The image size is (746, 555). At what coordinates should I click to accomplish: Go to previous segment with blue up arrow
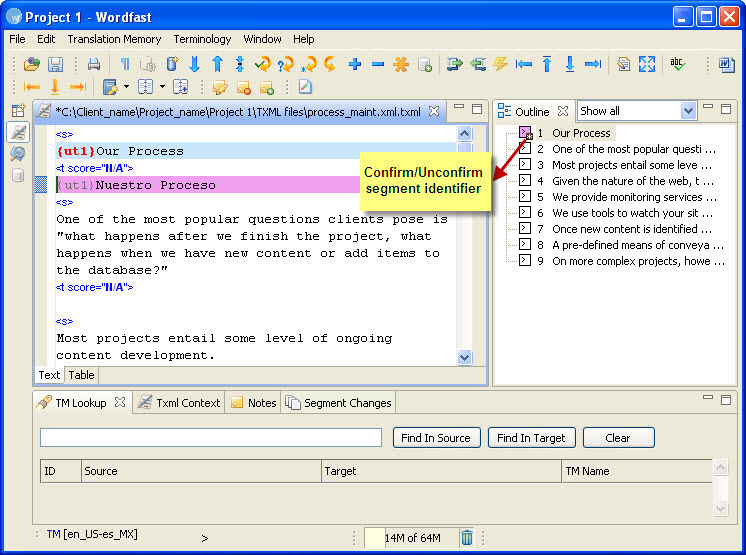217,64
